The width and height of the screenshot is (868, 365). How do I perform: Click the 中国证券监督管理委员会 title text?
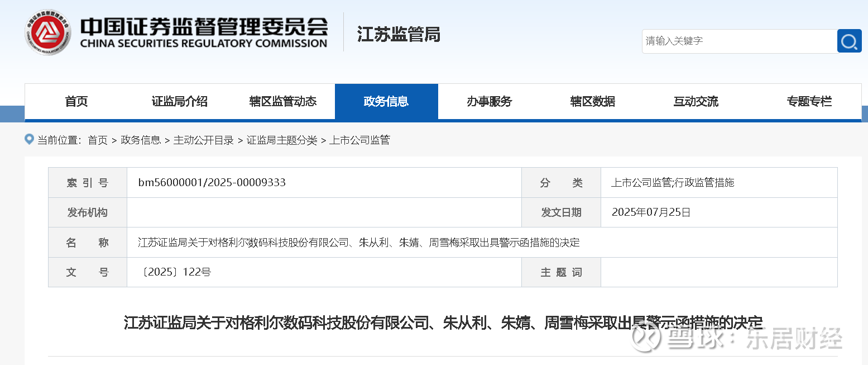pyautogui.click(x=204, y=26)
